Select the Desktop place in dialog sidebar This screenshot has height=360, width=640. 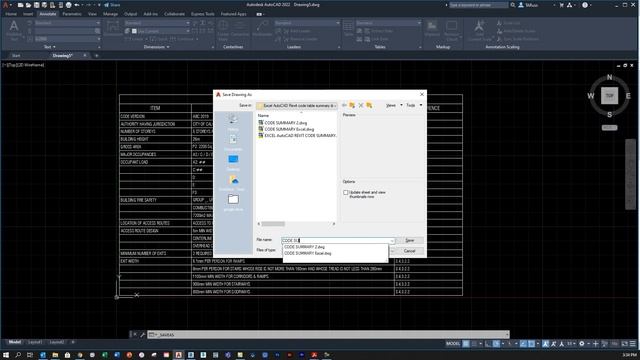click(233, 162)
